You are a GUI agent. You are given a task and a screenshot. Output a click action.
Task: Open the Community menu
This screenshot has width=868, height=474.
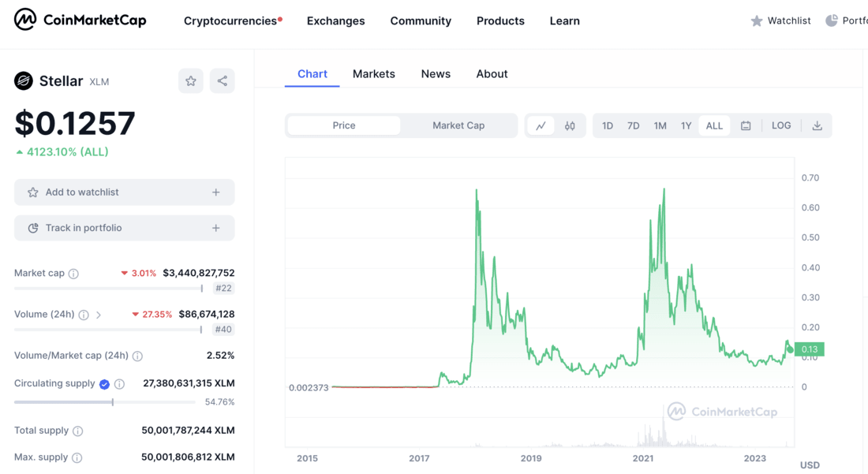point(421,21)
